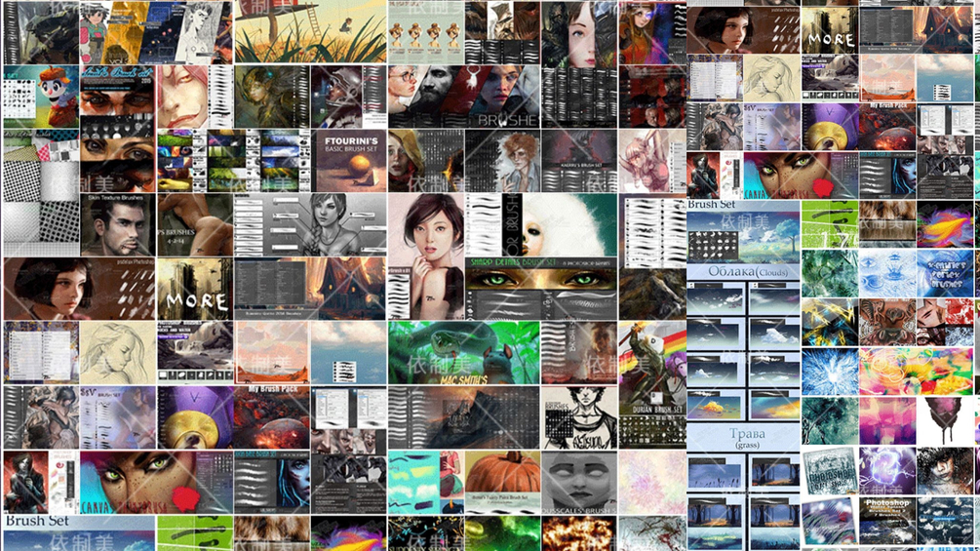Viewport: 980px width, 551px height.
Task: Select the red-haired face closeup thumbnail
Action: 195,97
